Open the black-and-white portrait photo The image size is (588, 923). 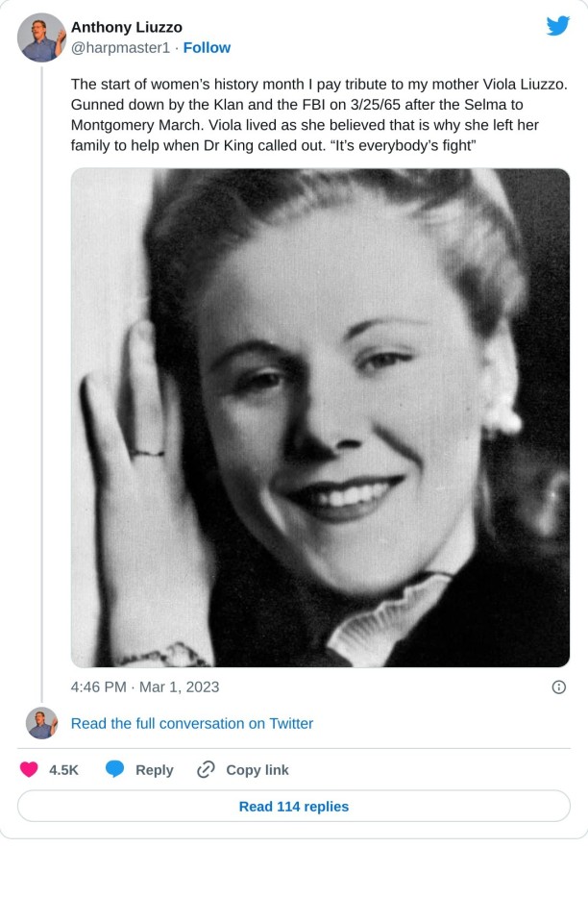coord(320,417)
